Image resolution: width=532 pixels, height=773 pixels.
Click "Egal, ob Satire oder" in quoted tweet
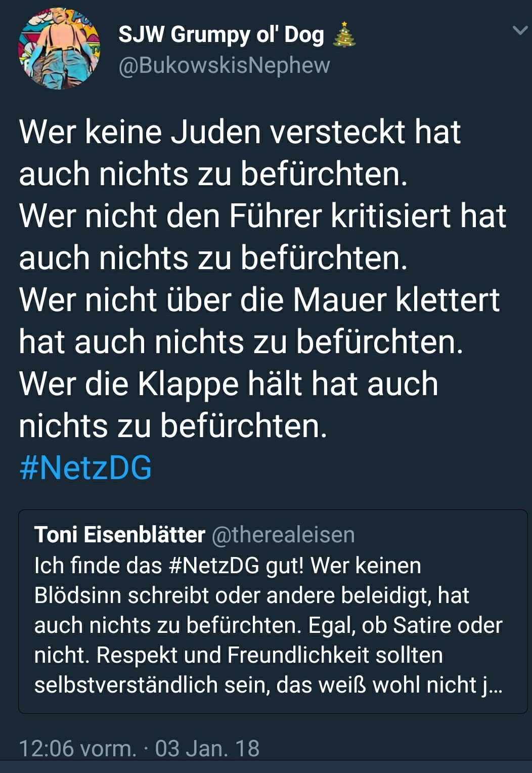[x=406, y=625]
